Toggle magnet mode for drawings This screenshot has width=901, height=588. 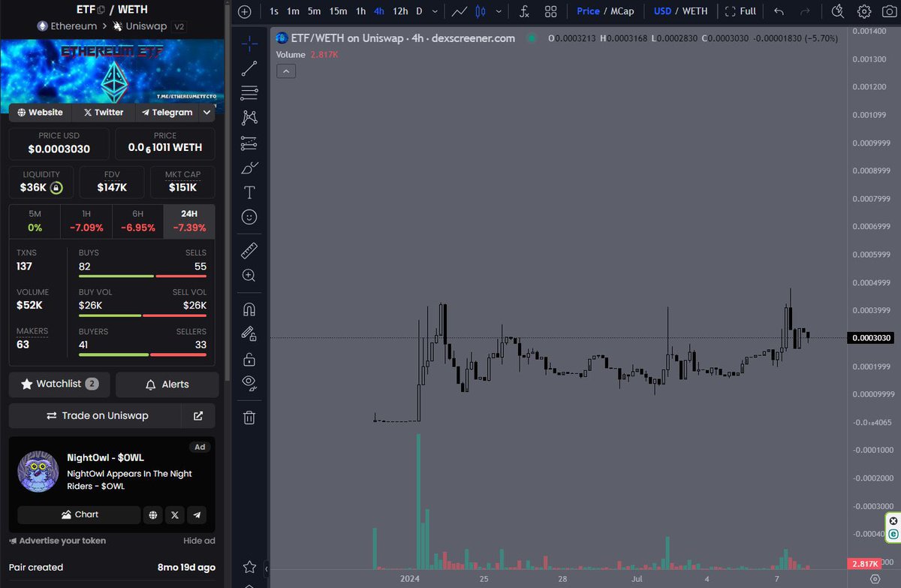point(249,309)
